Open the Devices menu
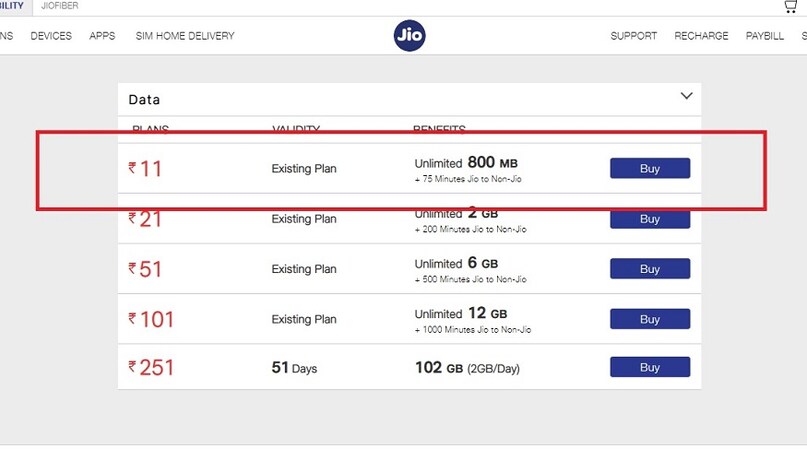Screen dimensions: 807x449 (51, 36)
